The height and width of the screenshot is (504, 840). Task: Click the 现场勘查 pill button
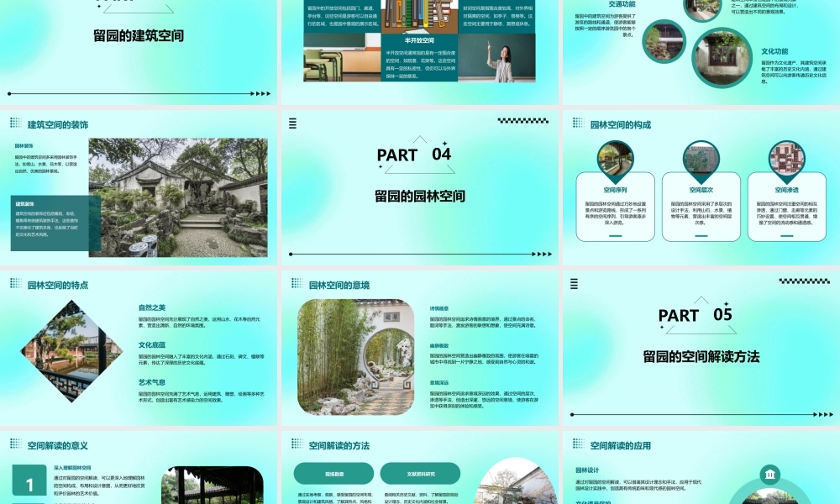coord(333,474)
